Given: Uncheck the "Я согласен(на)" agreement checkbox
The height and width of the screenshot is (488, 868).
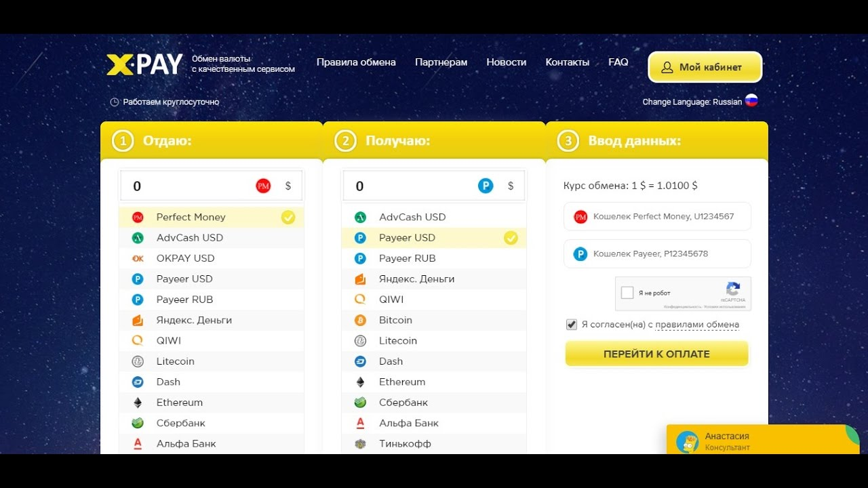Looking at the screenshot, I should [x=572, y=325].
